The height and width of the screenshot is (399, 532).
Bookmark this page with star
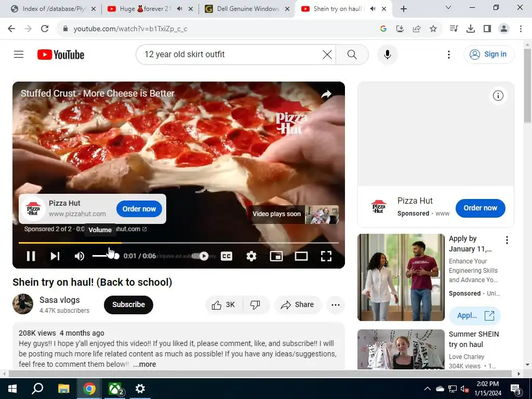pos(433,29)
